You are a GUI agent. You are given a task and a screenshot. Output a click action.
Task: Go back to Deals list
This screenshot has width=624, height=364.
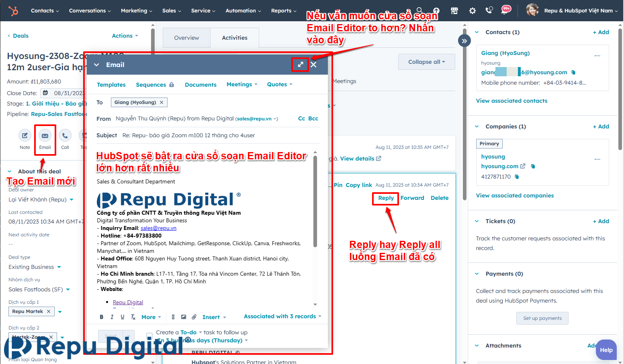[18, 36]
